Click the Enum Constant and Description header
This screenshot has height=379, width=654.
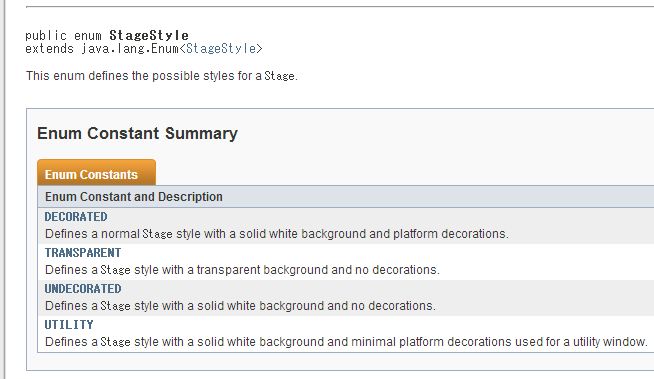[x=133, y=196]
